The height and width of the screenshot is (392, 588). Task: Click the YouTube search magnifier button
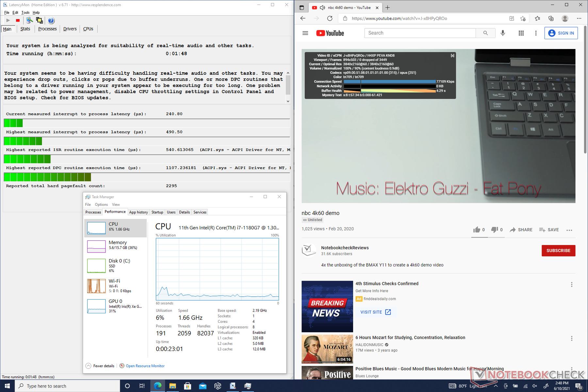[x=485, y=33]
